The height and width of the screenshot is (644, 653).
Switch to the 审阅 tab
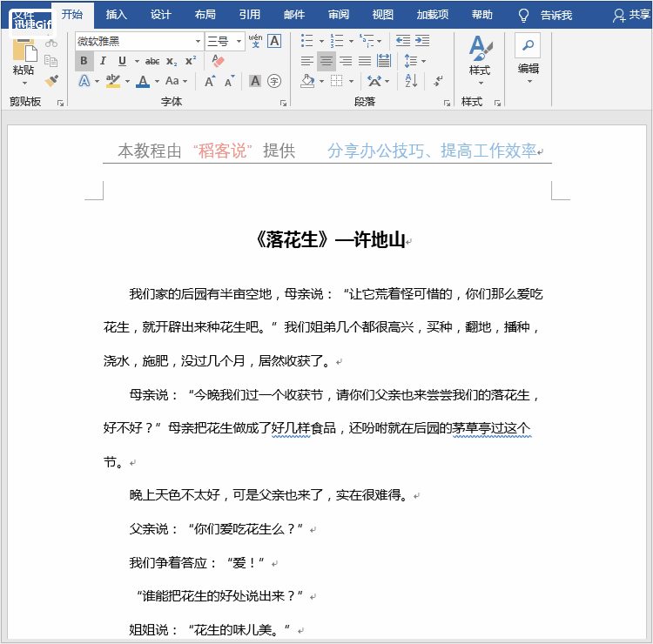(x=339, y=15)
